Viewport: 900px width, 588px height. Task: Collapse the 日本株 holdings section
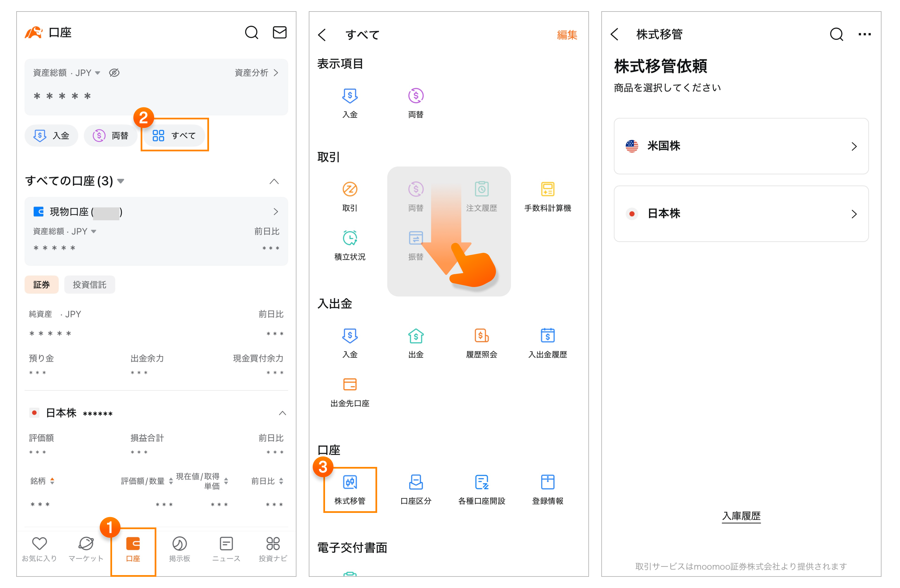click(282, 413)
